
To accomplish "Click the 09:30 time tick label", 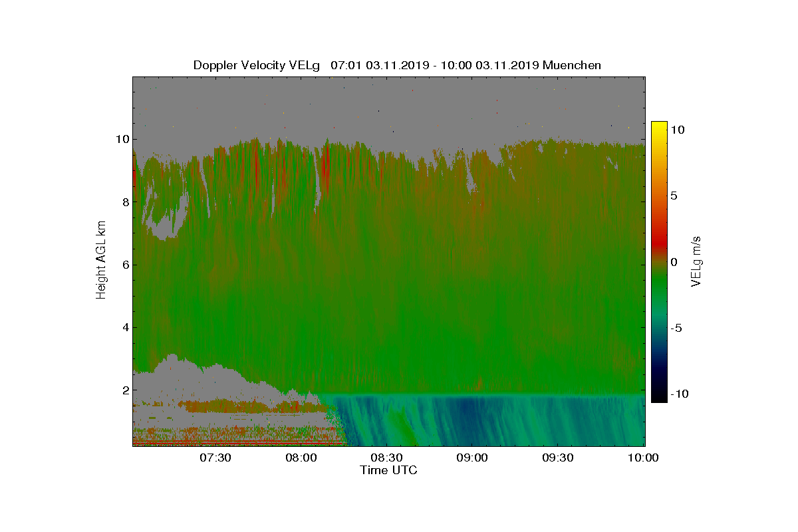I will 558,458.
